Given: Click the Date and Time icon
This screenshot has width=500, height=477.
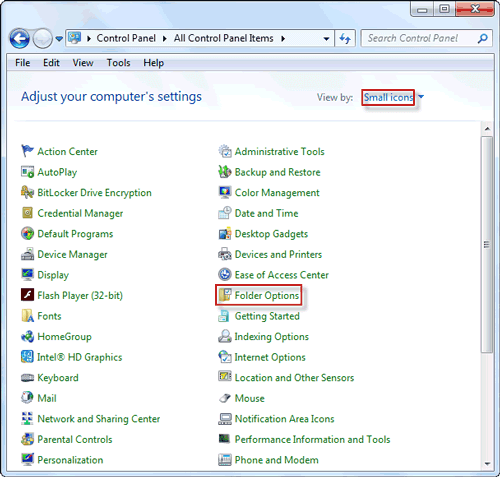Looking at the screenshot, I should 225,213.
